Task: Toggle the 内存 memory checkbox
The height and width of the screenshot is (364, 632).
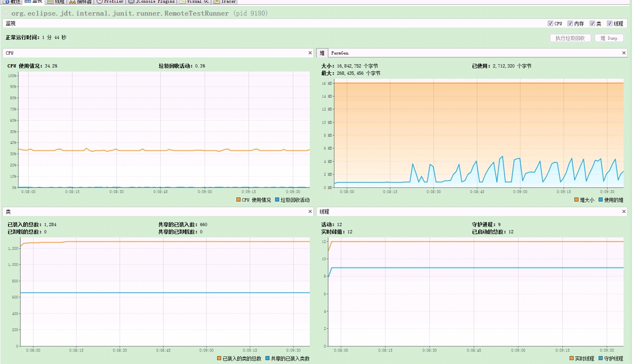Action: (x=570, y=23)
